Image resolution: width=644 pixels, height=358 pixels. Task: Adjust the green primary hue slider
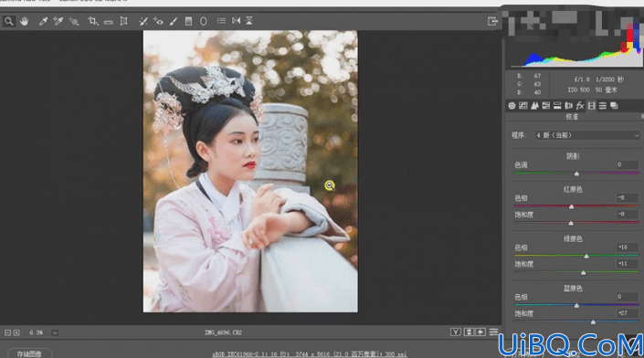point(586,257)
